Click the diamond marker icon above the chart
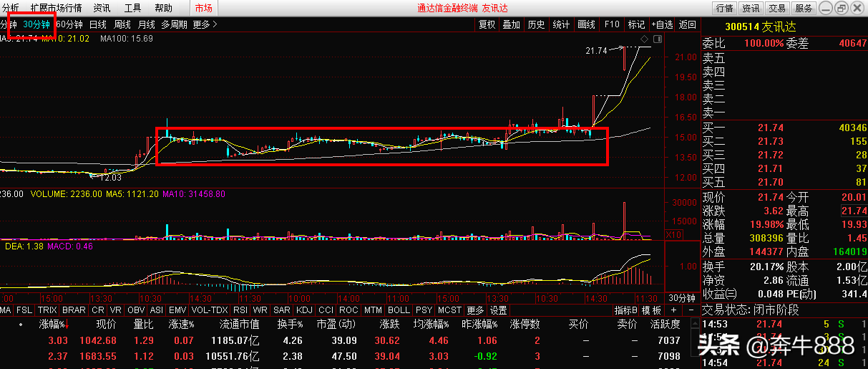This screenshot has width=868, height=369. pos(644,38)
